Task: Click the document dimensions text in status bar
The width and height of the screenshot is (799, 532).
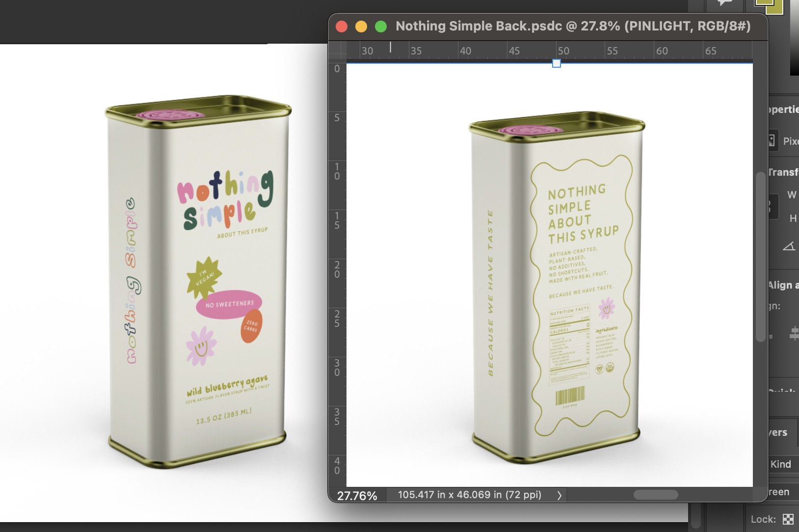Action: coord(469,495)
